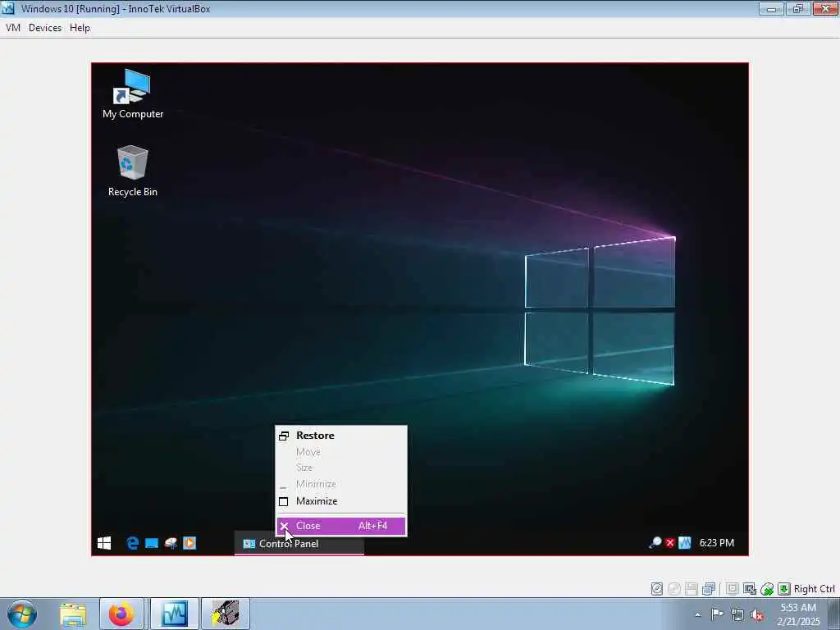Open the drive-with-disc icon in guest taskbar
Viewport: 840px width, 630px height.
pyautogui.click(x=171, y=543)
